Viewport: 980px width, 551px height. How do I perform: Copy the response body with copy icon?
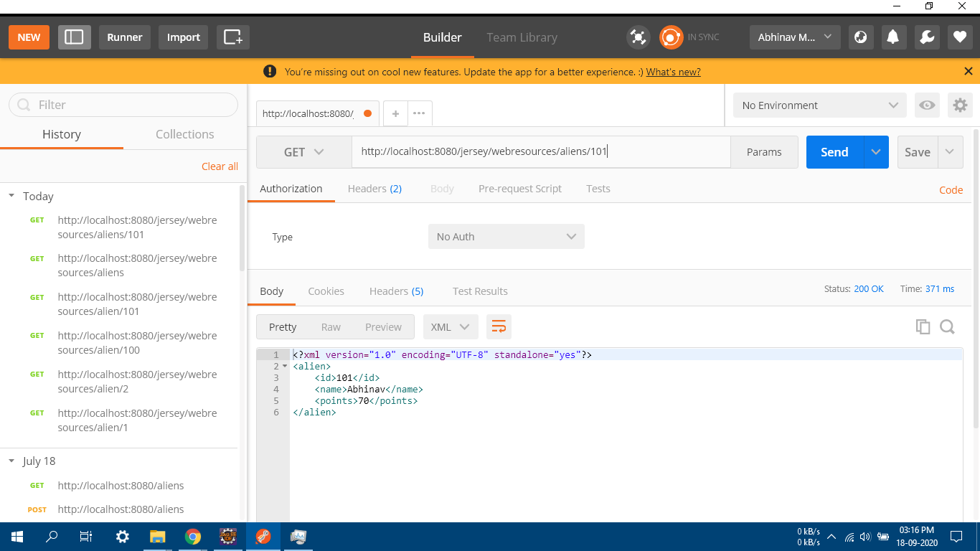coord(923,326)
